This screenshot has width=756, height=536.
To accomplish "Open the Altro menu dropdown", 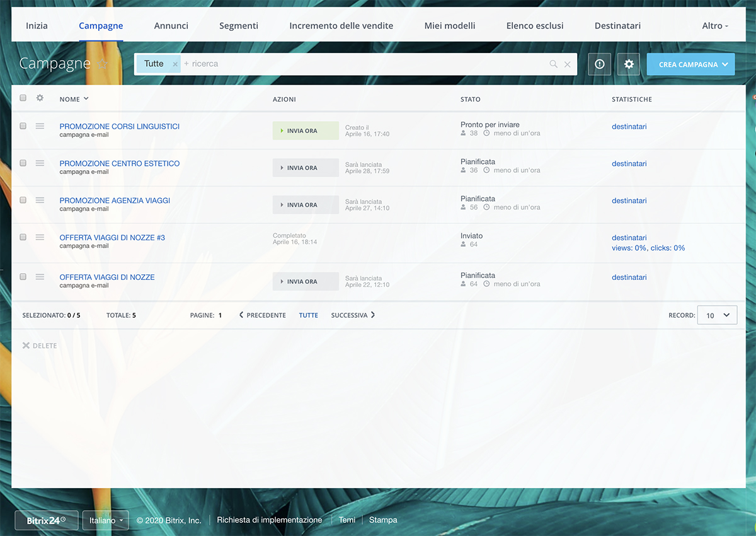I will coord(715,26).
